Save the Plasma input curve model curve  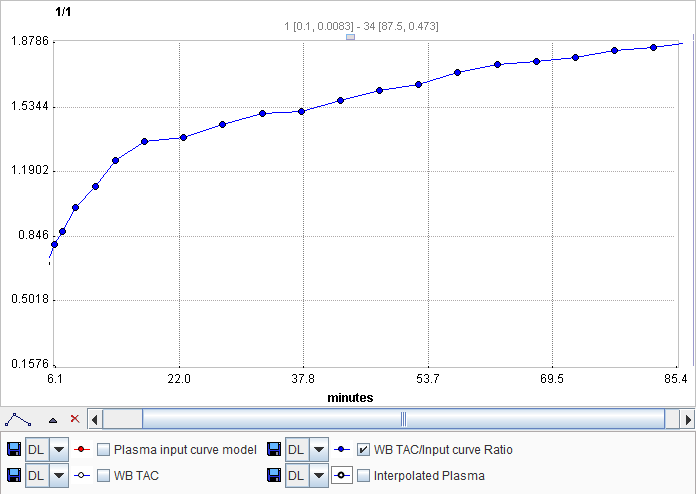coord(14,450)
